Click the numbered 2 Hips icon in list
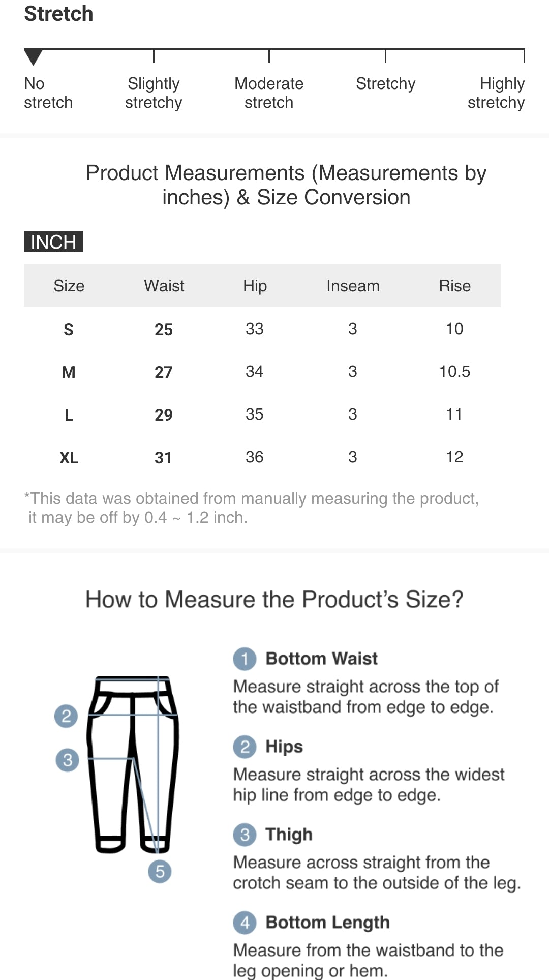 (245, 747)
